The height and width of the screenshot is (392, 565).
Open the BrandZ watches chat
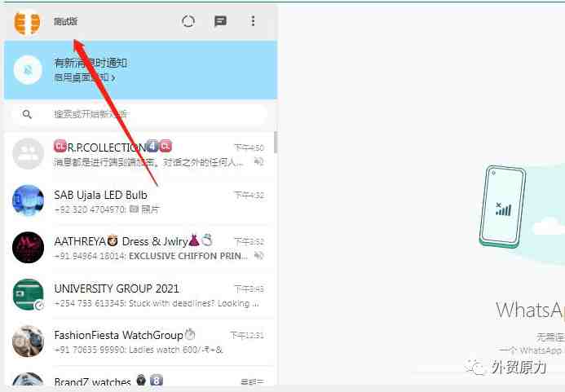pyautogui.click(x=139, y=377)
